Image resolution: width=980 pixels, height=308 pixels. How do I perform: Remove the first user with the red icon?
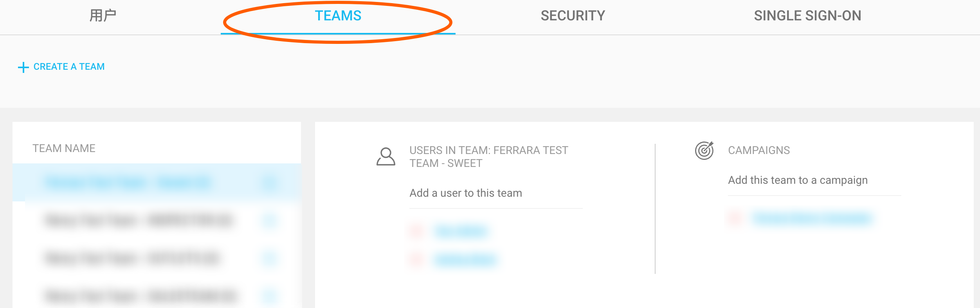click(416, 231)
